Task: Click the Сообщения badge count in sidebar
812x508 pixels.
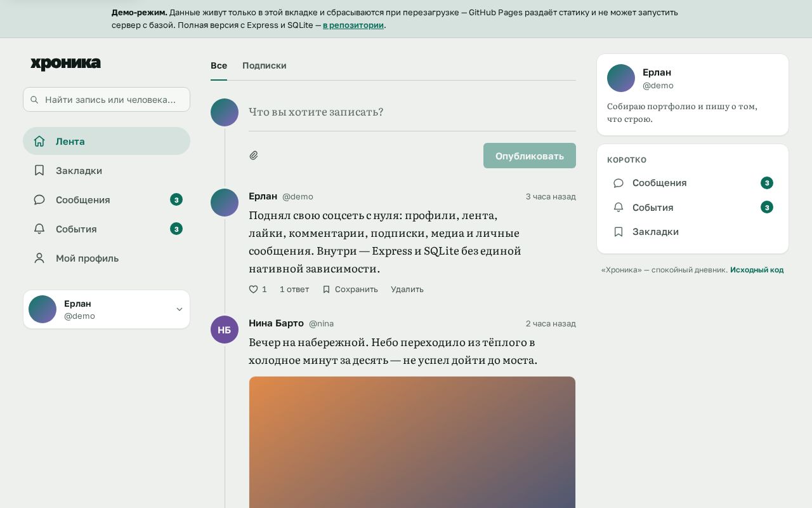Action: point(176,199)
